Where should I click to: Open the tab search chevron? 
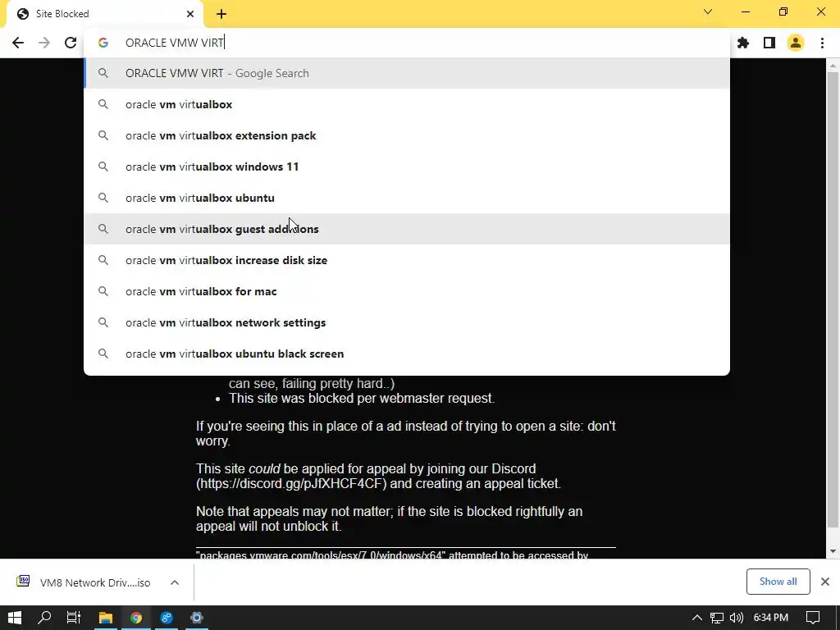tap(708, 11)
